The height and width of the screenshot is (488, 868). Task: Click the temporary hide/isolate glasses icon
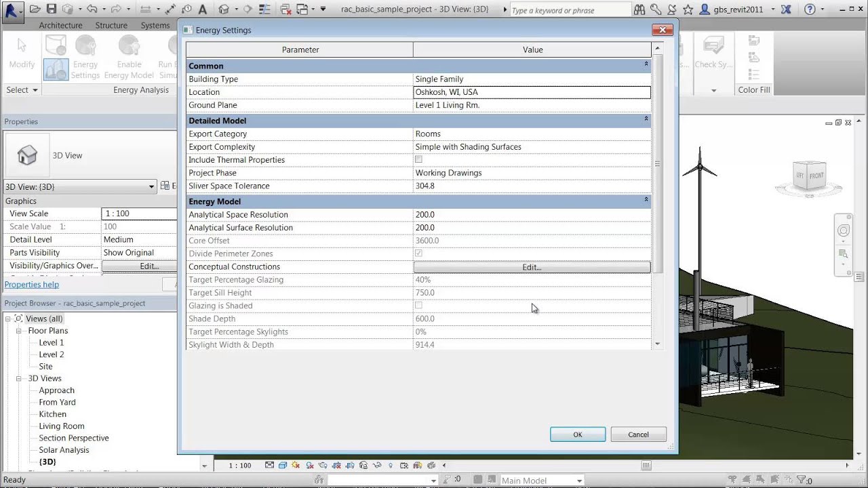click(378, 466)
